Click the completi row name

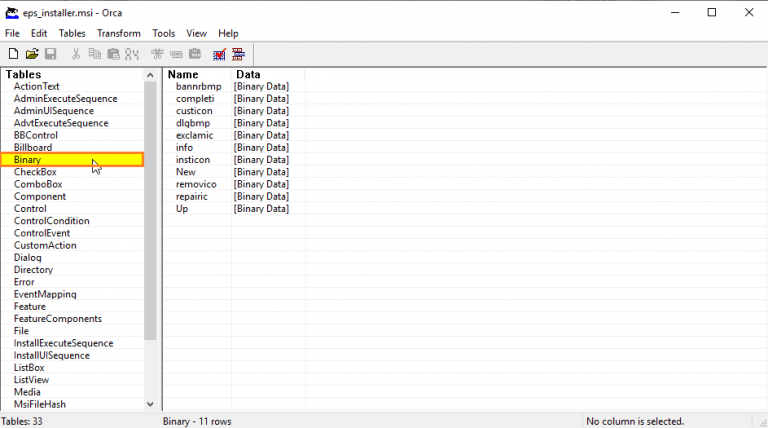(195, 98)
